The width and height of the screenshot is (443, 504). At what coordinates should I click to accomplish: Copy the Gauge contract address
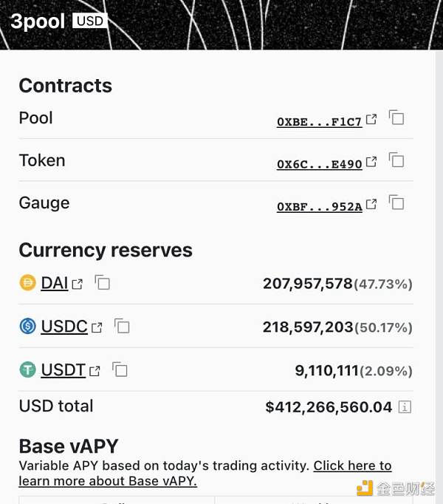[x=396, y=202]
